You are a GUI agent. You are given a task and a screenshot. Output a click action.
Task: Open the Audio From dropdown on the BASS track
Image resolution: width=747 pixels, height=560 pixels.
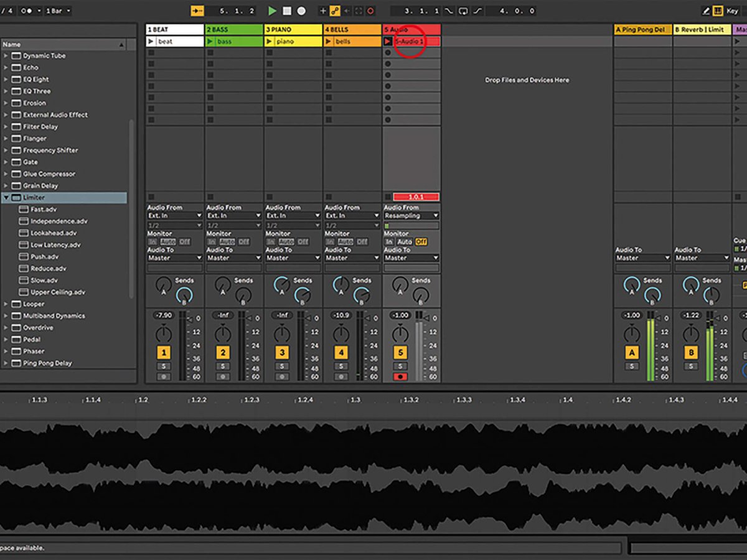(x=233, y=216)
